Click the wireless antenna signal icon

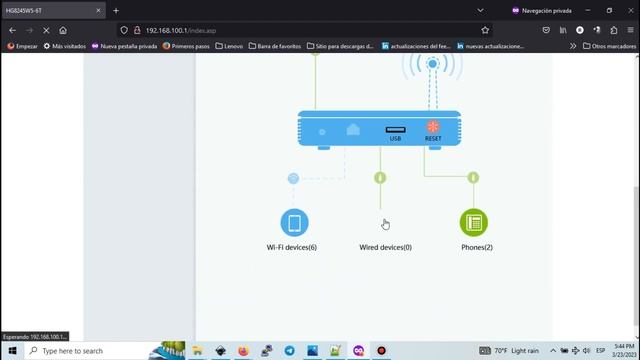point(433,64)
